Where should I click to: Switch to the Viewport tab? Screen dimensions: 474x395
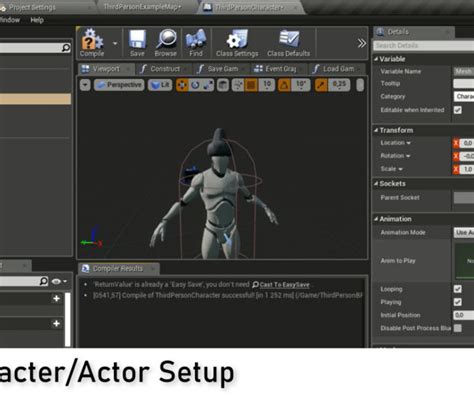click(x=105, y=69)
